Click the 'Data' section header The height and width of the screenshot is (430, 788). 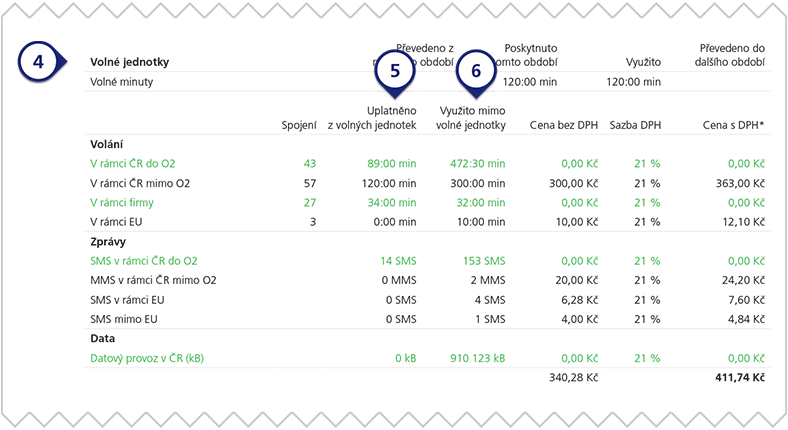103,338
